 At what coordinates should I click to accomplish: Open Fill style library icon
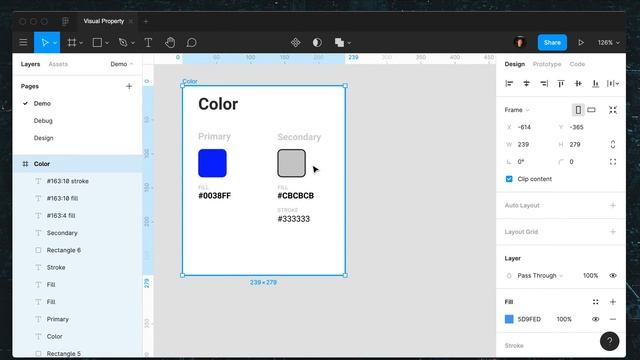click(596, 302)
